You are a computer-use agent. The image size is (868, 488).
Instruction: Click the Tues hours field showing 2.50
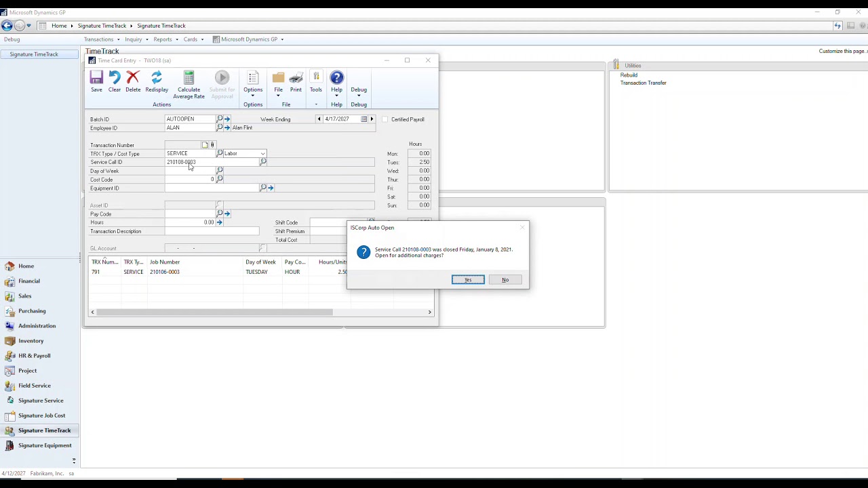[419, 162]
